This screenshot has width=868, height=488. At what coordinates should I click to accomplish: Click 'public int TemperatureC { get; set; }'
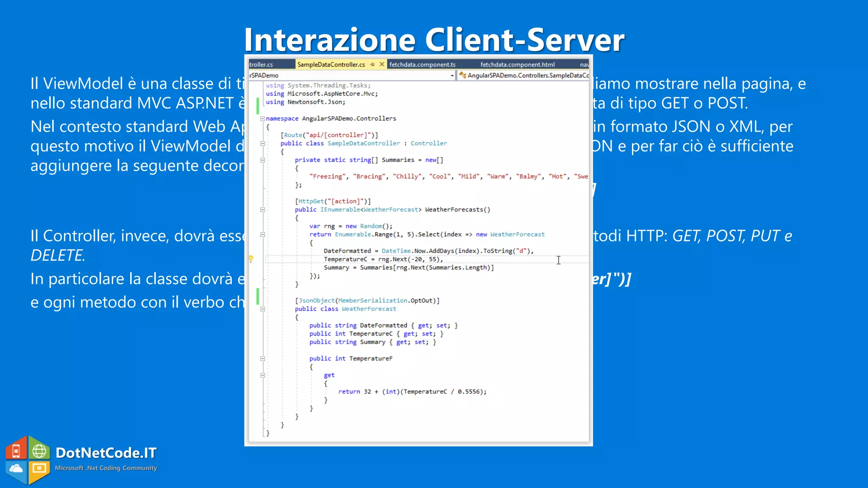(x=376, y=334)
